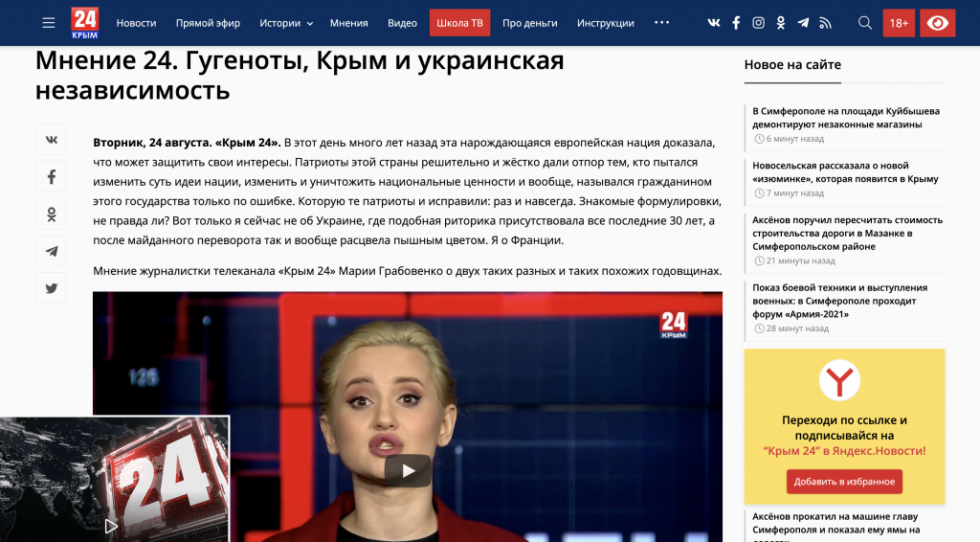This screenshot has width=980, height=542.
Task: Open форум «Армия-2021» news item
Action: 840,301
